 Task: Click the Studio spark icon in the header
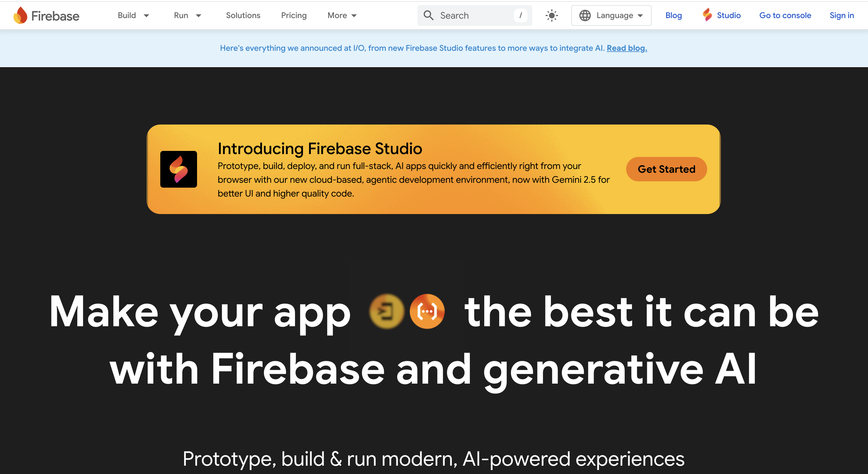click(707, 15)
